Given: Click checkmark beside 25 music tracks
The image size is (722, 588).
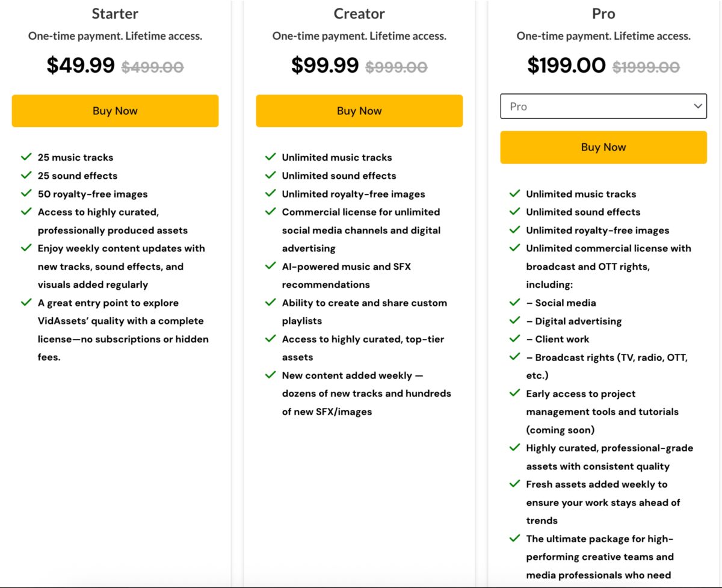Looking at the screenshot, I should coord(26,157).
